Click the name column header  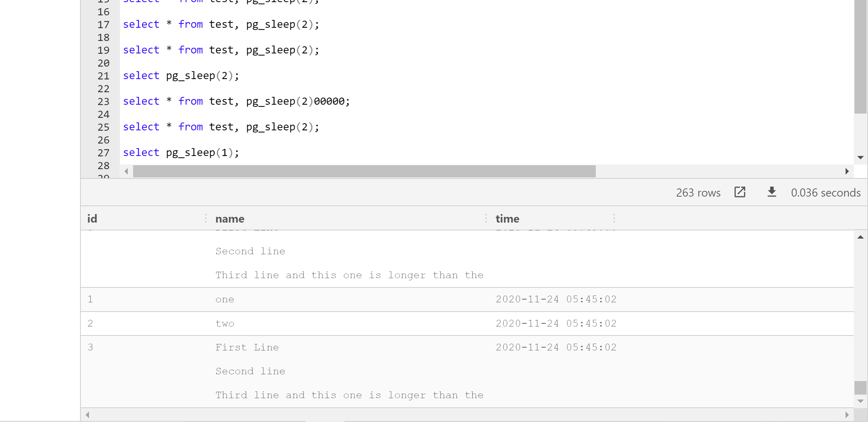point(230,218)
